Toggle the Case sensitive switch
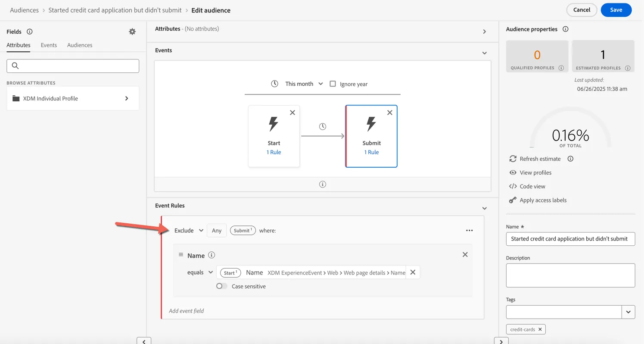Screen dimensions: 644x344 tap(221, 286)
